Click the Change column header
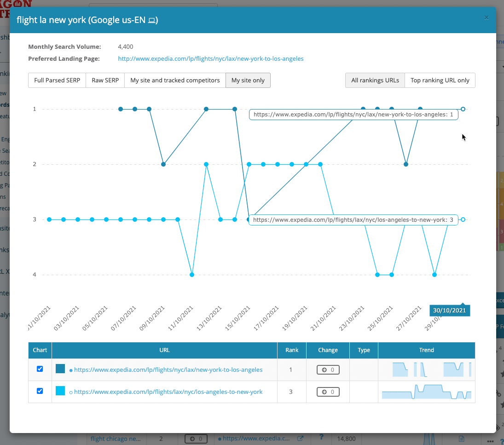This screenshot has width=504, height=445. tap(328, 350)
